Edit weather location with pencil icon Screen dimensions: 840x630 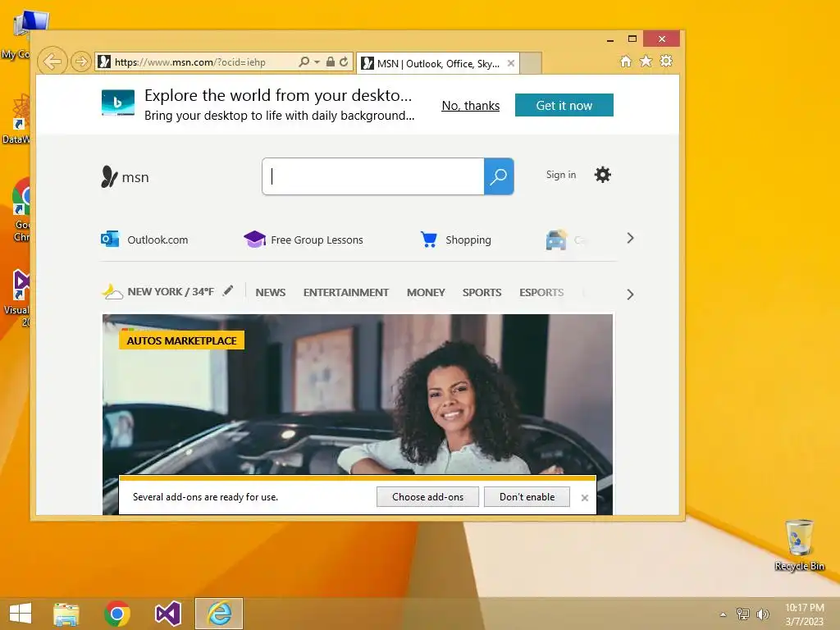228,290
